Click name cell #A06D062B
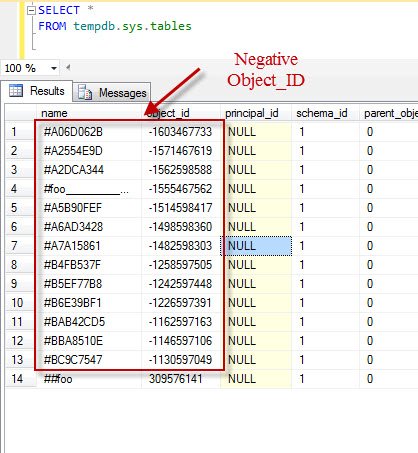 89,132
